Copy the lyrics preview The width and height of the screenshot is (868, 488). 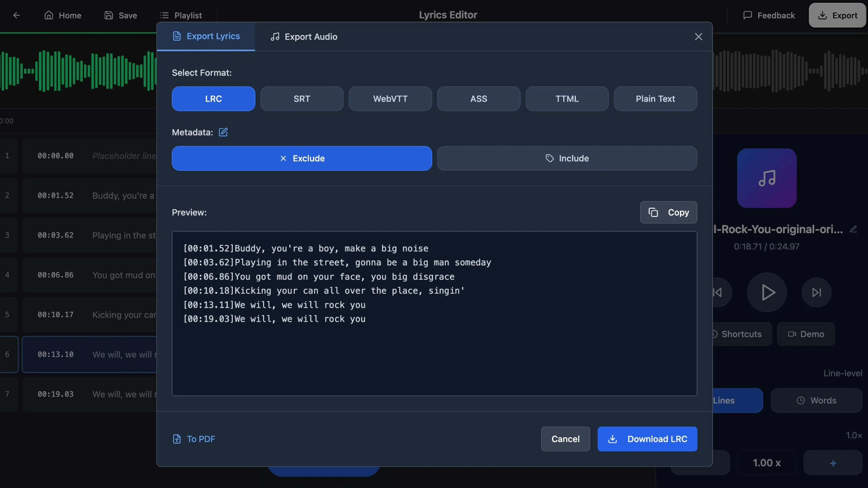click(668, 212)
